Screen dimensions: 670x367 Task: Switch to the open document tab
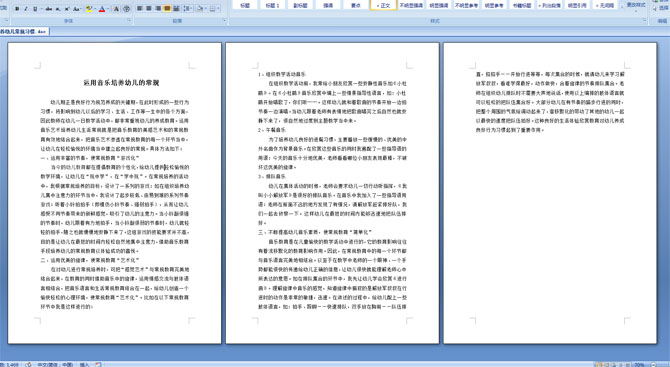coord(24,32)
